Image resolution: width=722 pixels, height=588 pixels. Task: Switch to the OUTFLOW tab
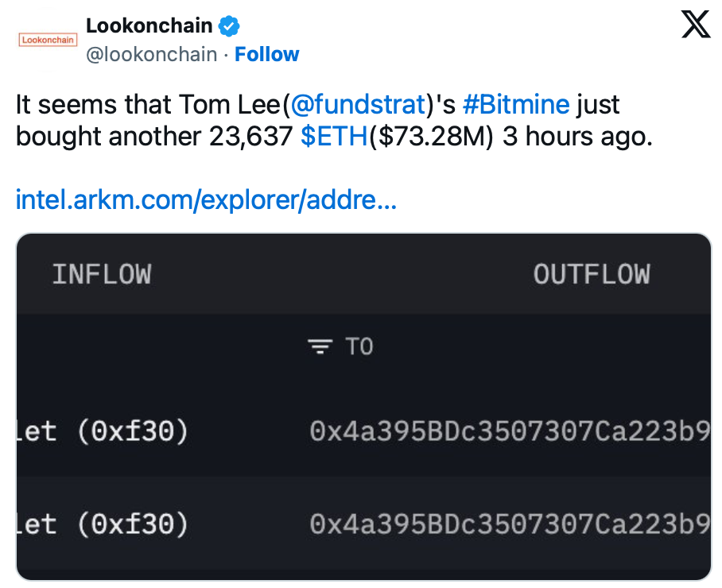[x=592, y=274]
